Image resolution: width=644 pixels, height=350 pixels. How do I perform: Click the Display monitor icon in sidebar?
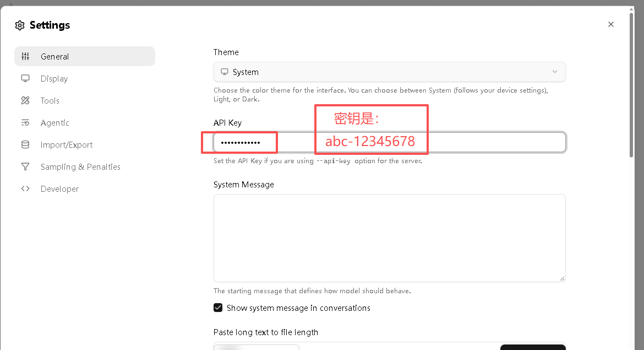pos(25,79)
